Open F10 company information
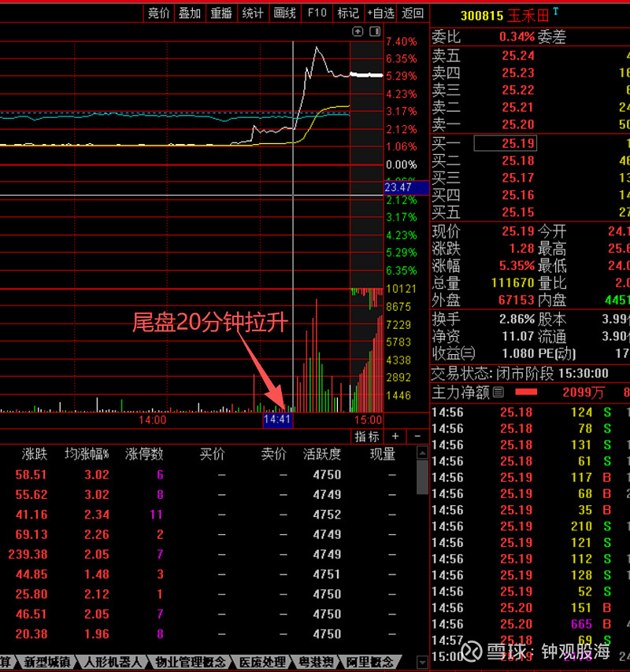This screenshot has height=672, width=630. (317, 13)
